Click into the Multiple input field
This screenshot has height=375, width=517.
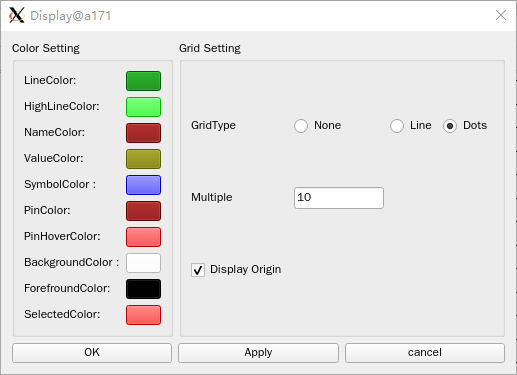click(339, 198)
